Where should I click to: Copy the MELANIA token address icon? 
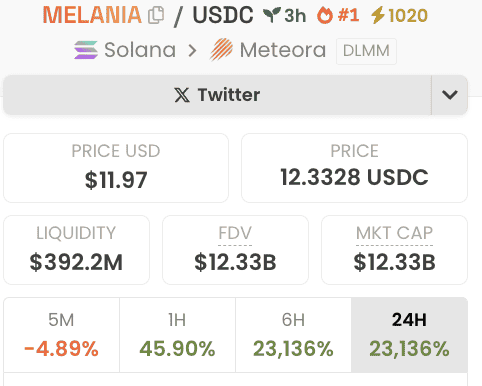coord(156,15)
